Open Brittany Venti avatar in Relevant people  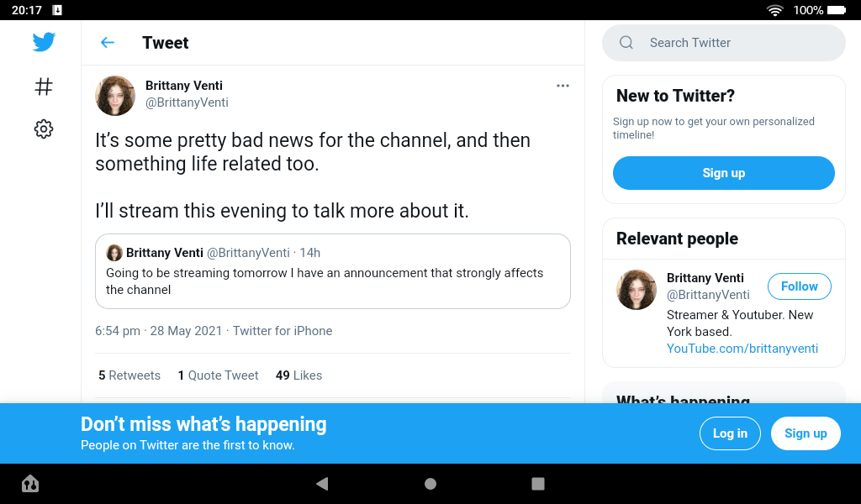(x=637, y=290)
